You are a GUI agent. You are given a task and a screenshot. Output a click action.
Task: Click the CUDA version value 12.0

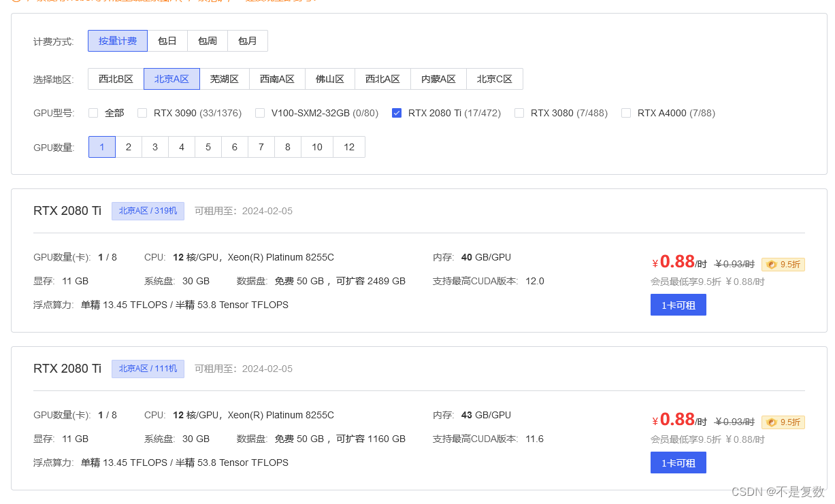535,281
